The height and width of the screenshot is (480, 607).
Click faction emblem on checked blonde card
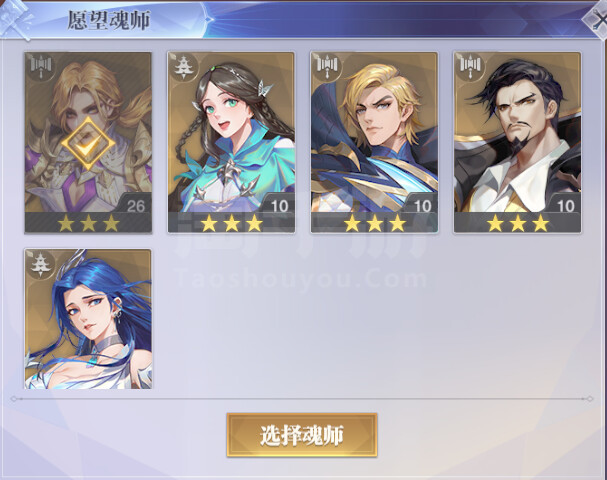tap(41, 67)
